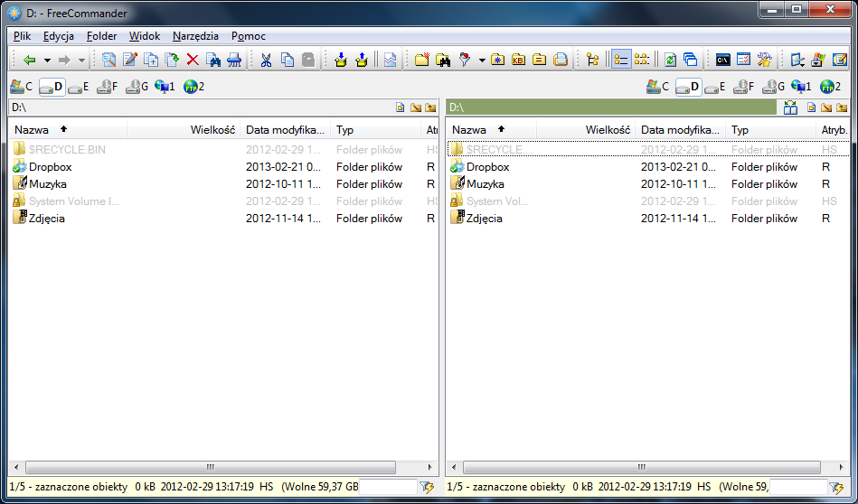858x504 pixels.
Task: Sort right panel by Nazwa column
Action: [x=491, y=129]
